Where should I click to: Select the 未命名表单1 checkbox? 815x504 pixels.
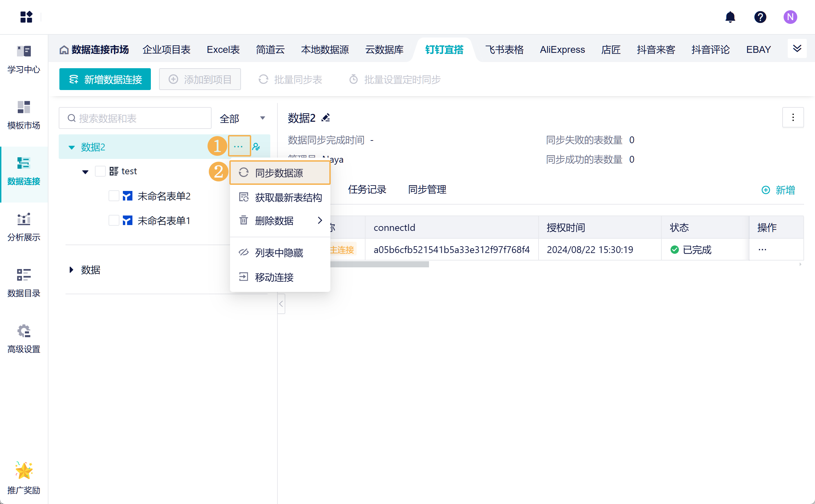pyautogui.click(x=114, y=221)
